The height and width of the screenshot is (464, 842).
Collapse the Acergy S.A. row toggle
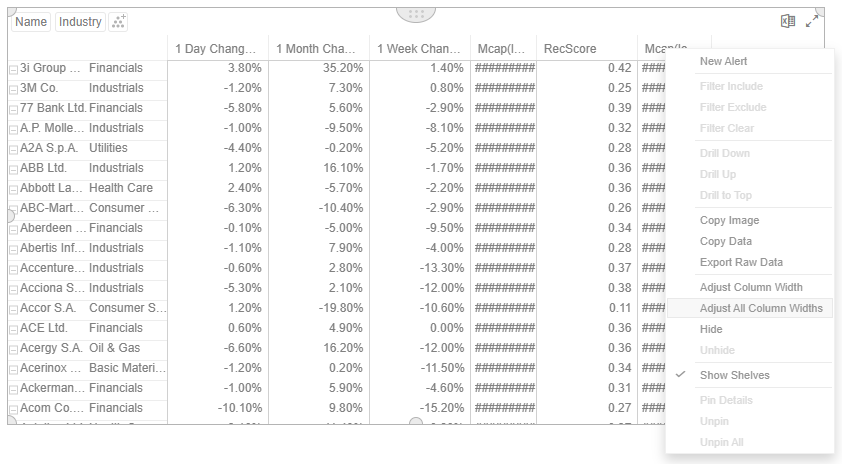13,349
